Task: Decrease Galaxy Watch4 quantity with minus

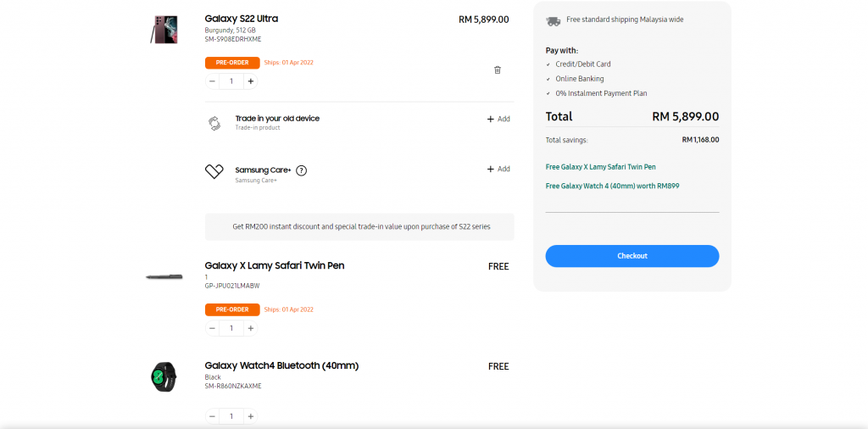Action: tap(212, 416)
